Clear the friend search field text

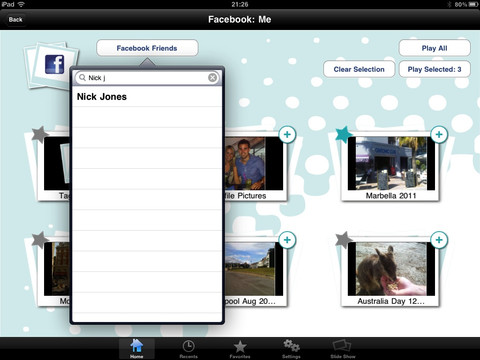point(212,78)
